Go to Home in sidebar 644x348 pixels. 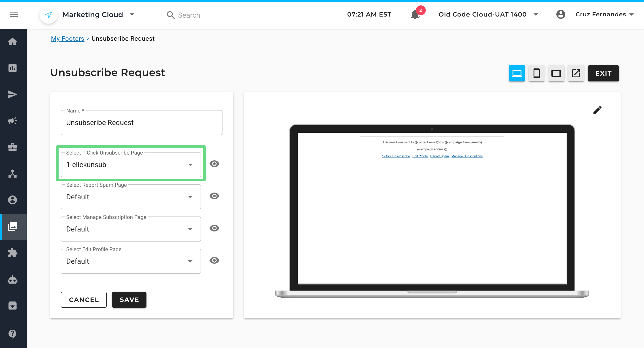tap(13, 42)
